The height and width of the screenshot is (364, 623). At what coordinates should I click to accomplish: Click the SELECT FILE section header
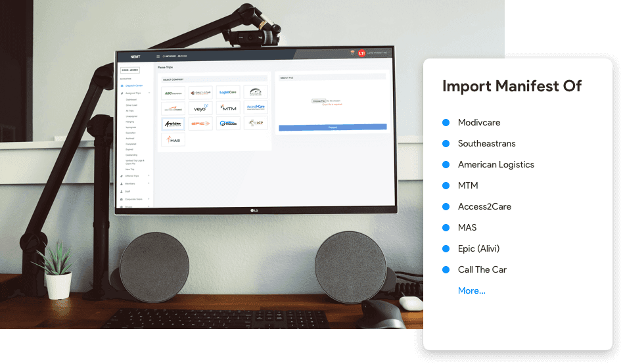click(332, 78)
